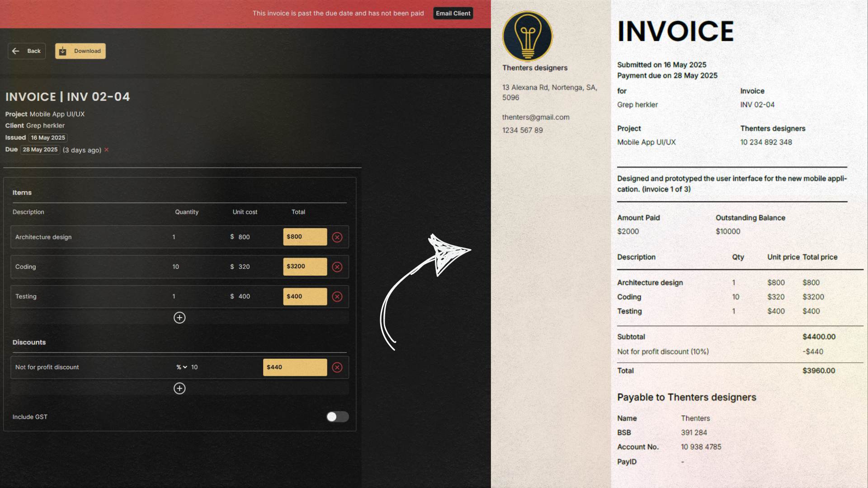Edit the Coding quantity field

[176, 267]
